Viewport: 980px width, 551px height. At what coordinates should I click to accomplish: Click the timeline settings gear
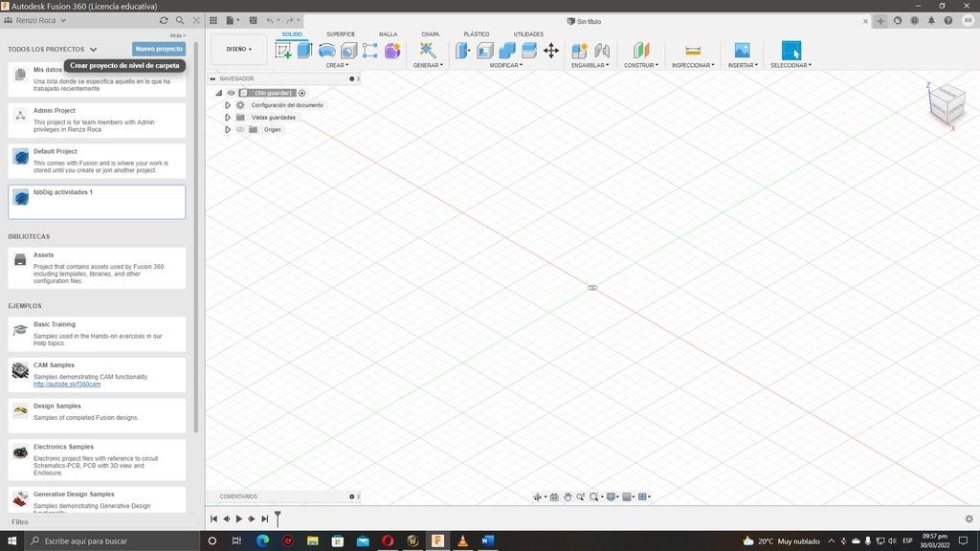coord(969,518)
